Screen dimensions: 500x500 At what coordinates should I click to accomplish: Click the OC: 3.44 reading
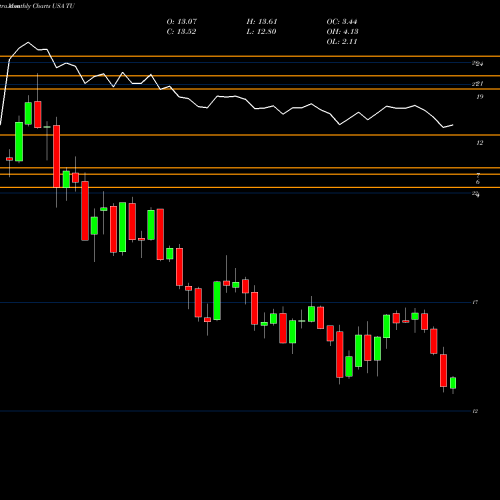coord(342,22)
